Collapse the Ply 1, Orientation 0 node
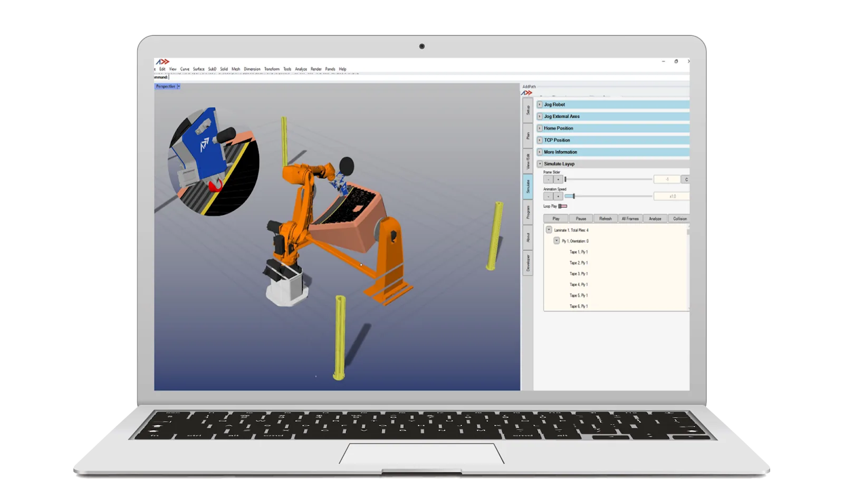844x504 pixels. [557, 241]
